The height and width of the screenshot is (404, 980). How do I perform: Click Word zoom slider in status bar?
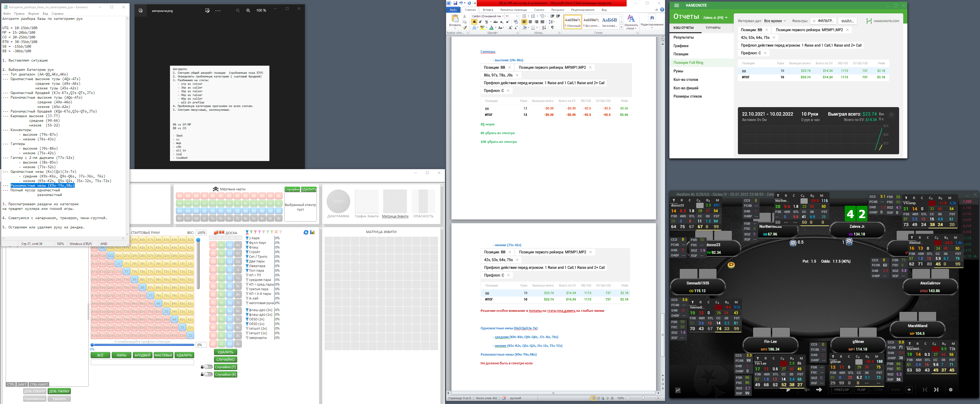(643, 398)
